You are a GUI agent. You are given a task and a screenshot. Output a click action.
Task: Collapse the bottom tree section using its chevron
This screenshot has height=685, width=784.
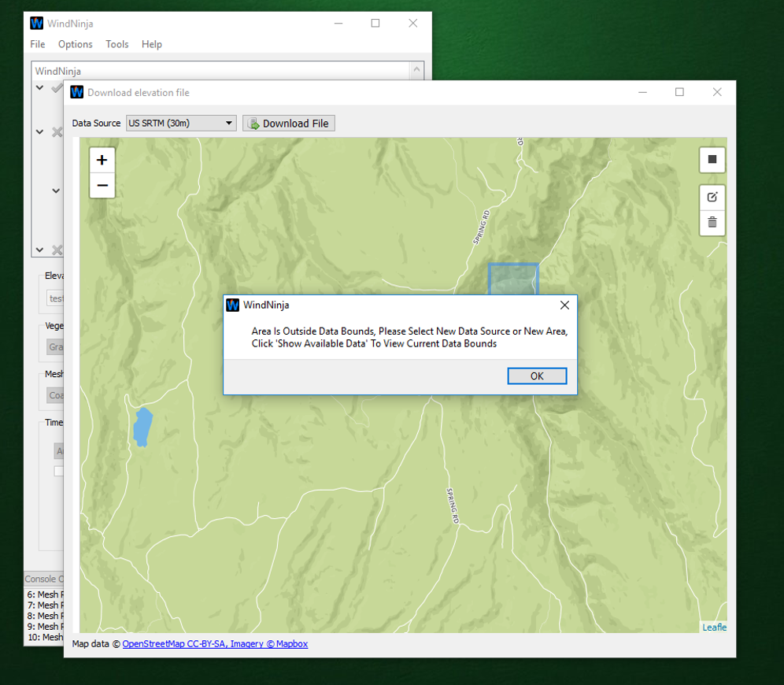tap(39, 250)
